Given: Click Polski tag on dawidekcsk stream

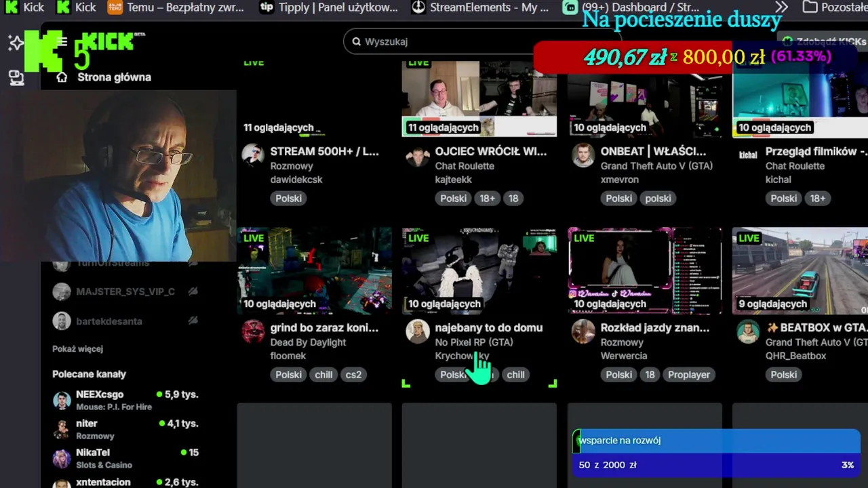Looking at the screenshot, I should pyautogui.click(x=288, y=199).
